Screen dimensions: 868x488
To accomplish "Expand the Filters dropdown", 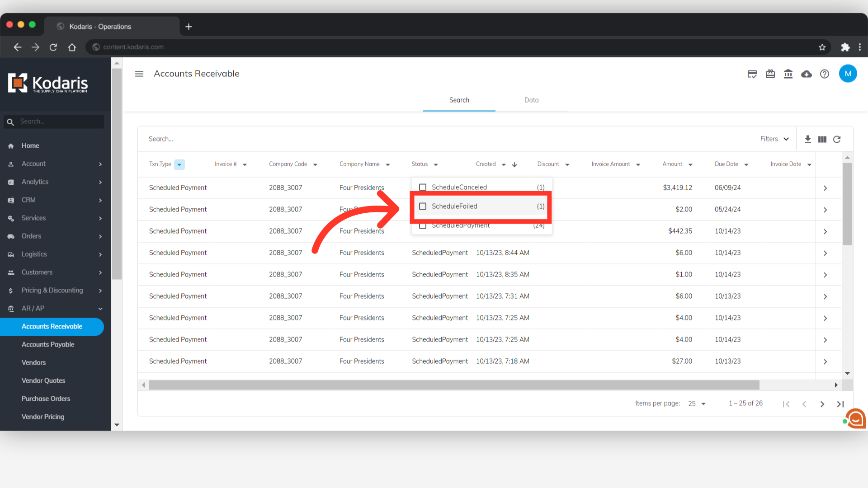I will (774, 139).
